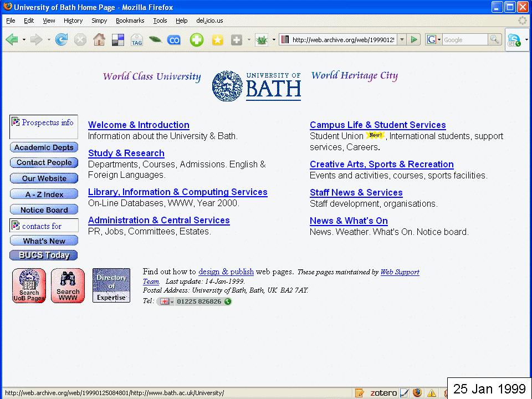
Task: Click the Contact People button
Action: pos(44,162)
